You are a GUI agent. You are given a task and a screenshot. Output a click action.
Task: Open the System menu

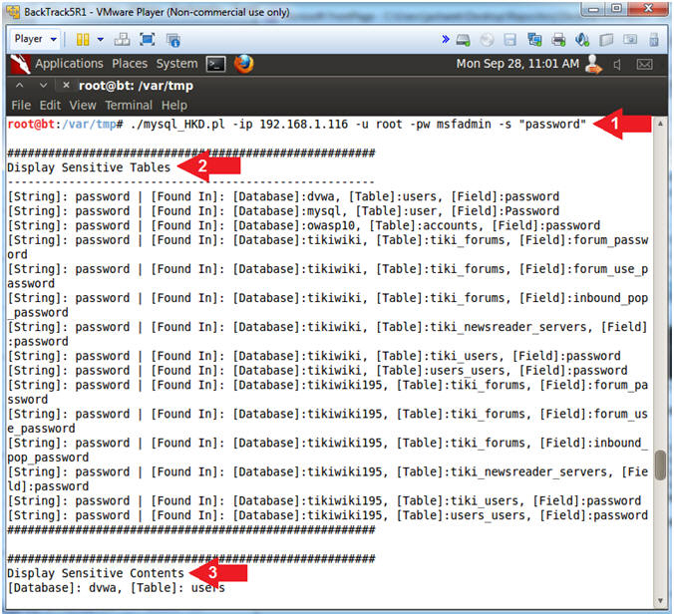tap(176, 64)
